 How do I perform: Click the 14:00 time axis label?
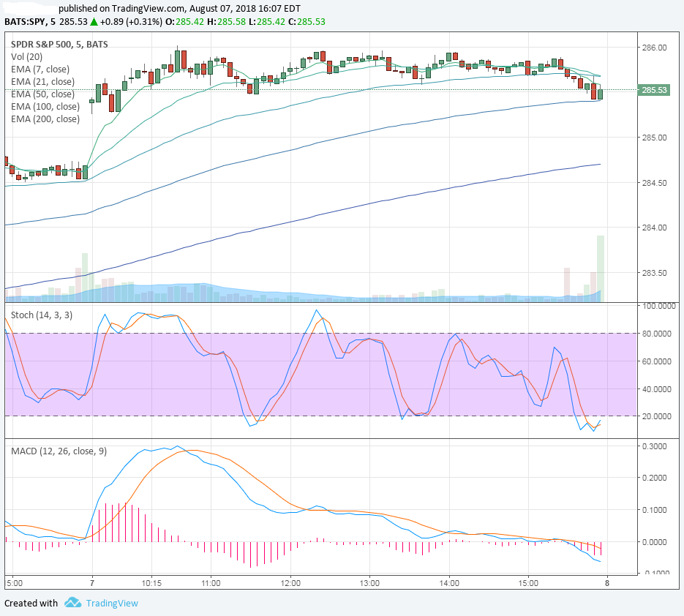449,583
